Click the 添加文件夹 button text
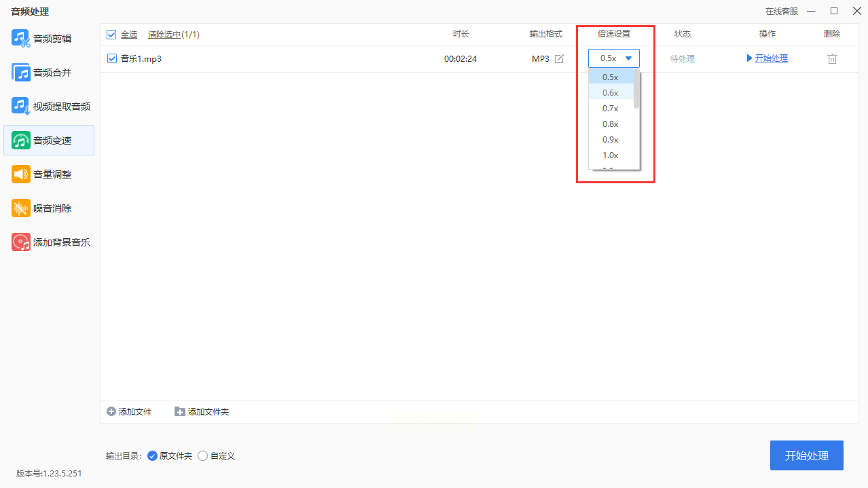This screenshot has width=868, height=488. tap(209, 412)
